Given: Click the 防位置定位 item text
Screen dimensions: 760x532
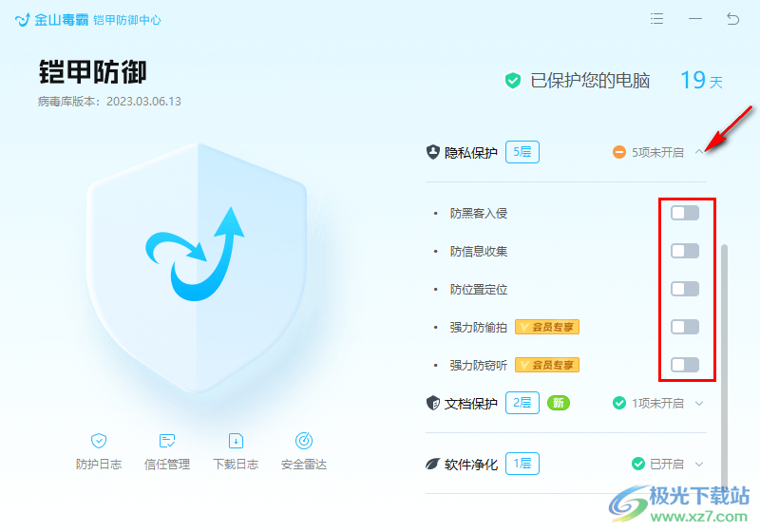Looking at the screenshot, I should click(x=479, y=289).
